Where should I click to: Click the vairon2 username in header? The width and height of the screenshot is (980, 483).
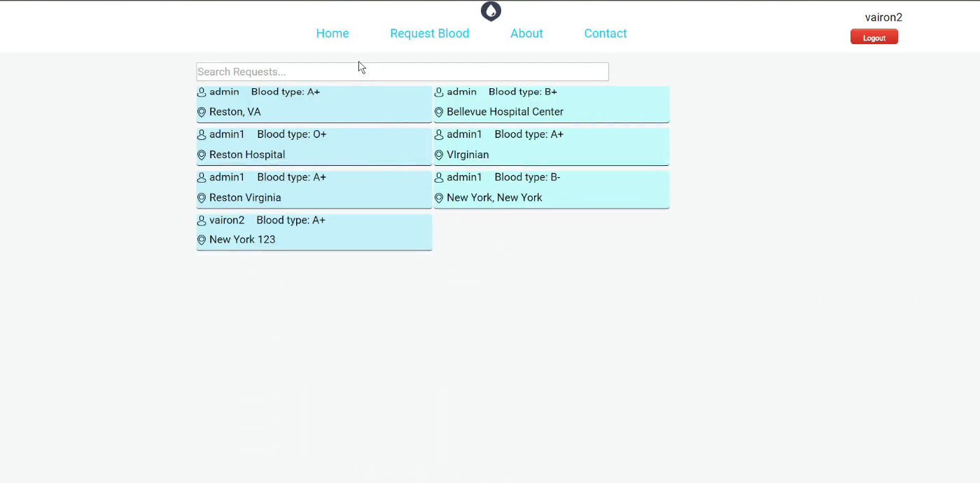(883, 17)
